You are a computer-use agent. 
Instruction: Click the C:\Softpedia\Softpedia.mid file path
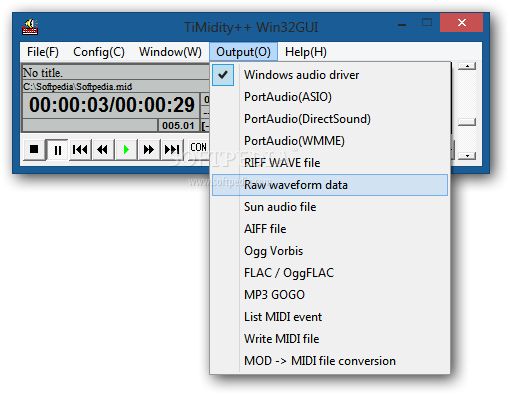pyautogui.click(x=78, y=87)
